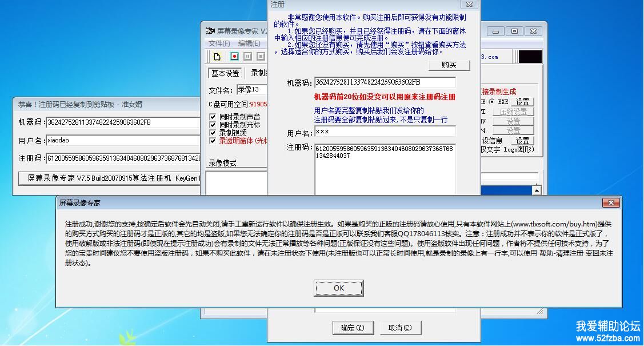The image size is (644, 346).
Task: Open the 文件(F) menu
Action: [x=219, y=43]
